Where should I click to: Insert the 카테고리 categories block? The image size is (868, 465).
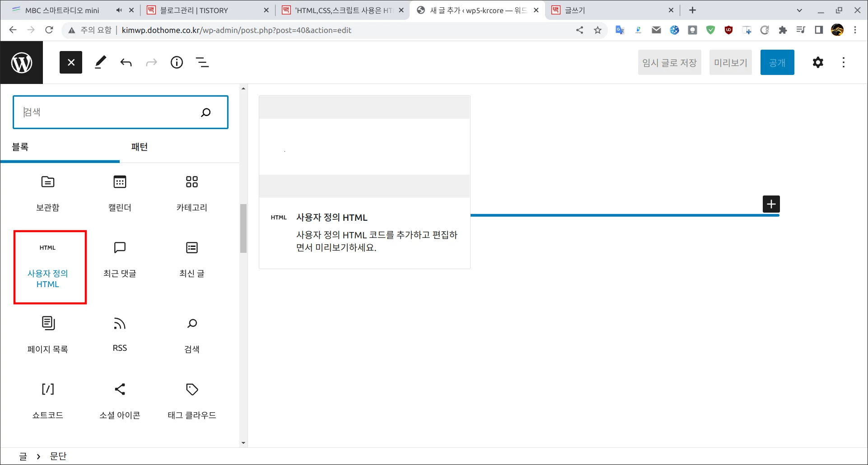pos(191,192)
